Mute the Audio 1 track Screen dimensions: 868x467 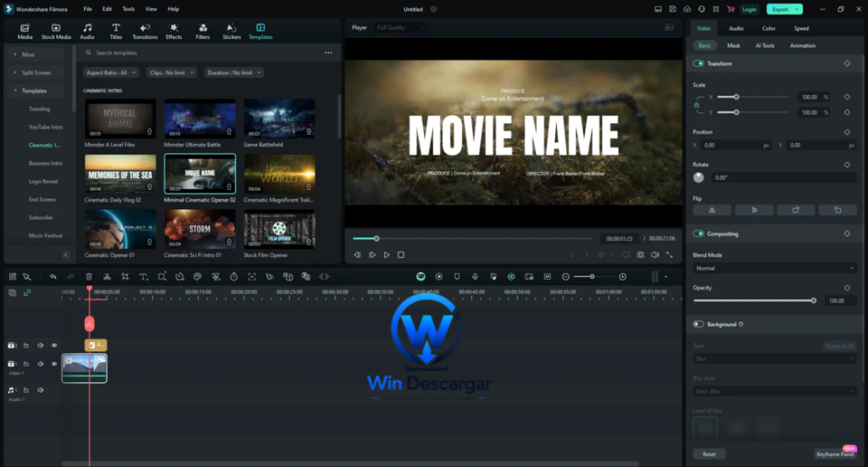click(x=41, y=390)
